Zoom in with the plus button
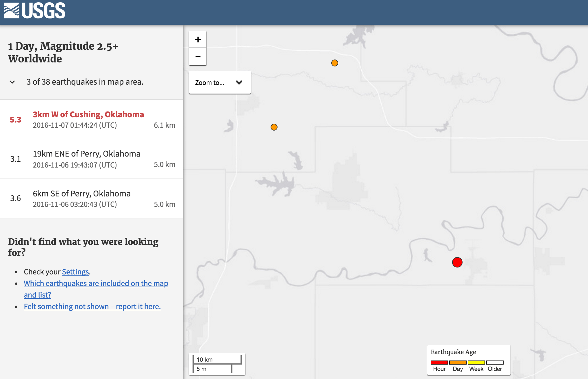Viewport: 588px width, 379px height. coord(198,40)
